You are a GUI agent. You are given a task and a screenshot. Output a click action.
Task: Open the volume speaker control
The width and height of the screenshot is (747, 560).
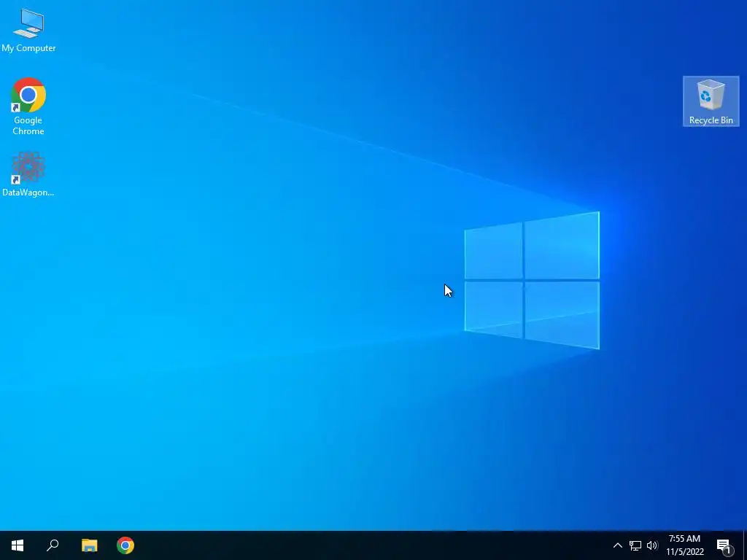(652, 545)
